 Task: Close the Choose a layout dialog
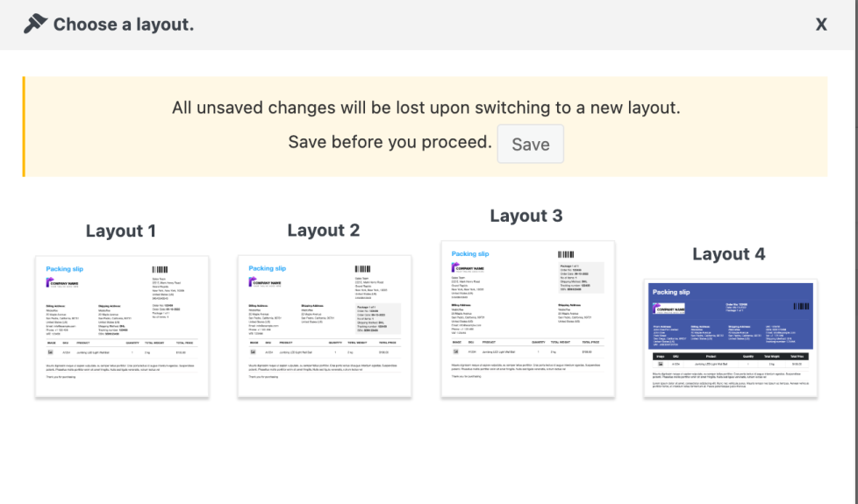tap(821, 25)
